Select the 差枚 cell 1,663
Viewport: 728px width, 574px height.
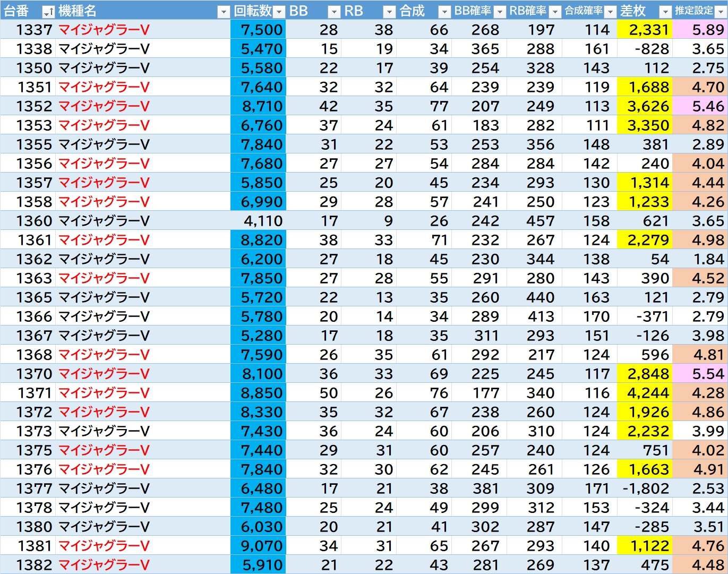point(645,469)
